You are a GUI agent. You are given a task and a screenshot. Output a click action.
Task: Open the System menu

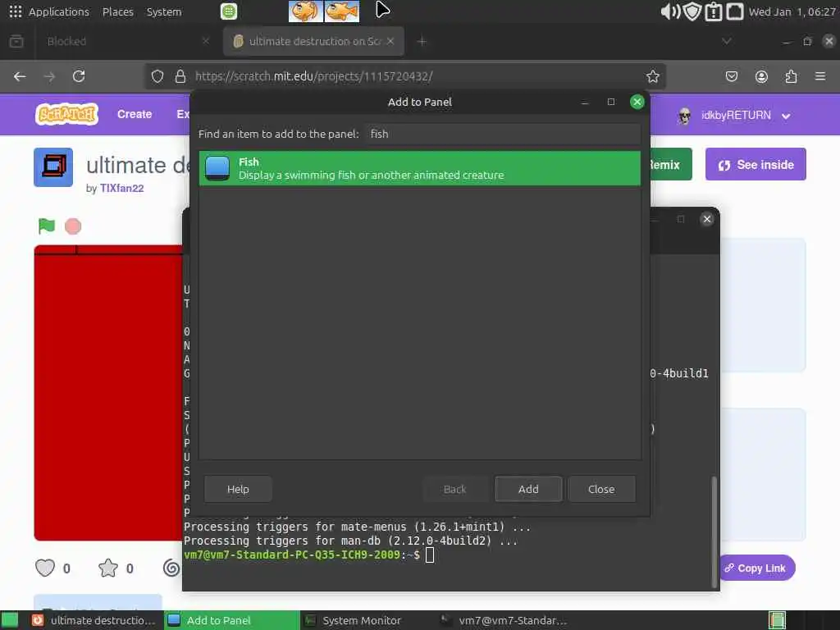tap(164, 11)
